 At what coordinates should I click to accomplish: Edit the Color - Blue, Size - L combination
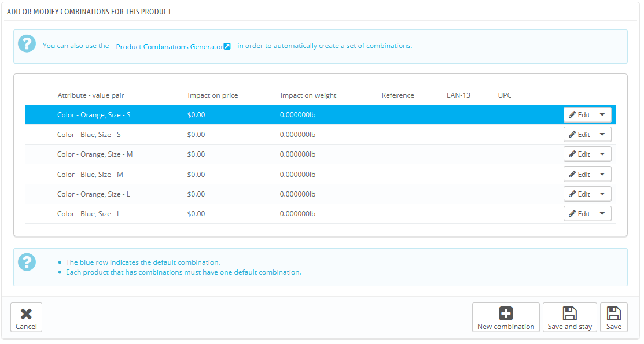point(579,214)
